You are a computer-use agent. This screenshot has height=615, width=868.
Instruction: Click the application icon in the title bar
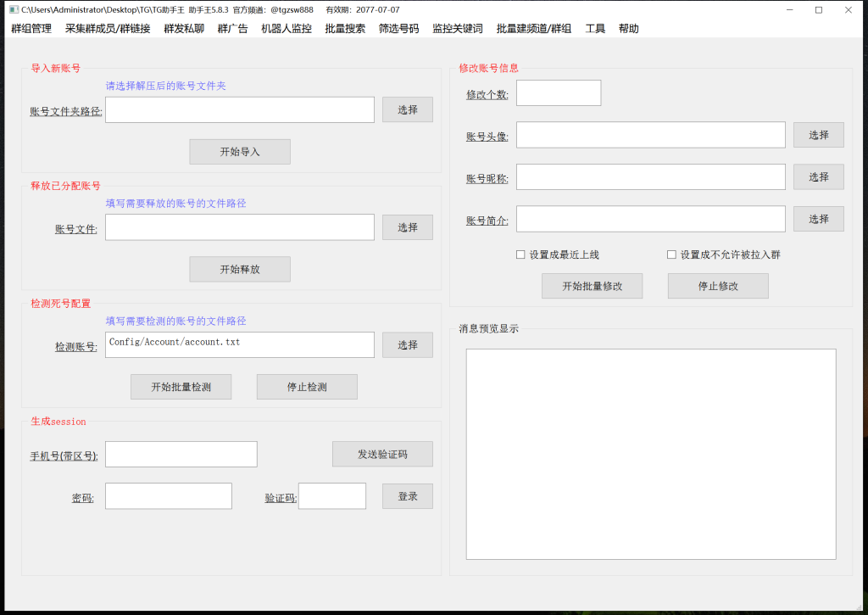pos(14,10)
